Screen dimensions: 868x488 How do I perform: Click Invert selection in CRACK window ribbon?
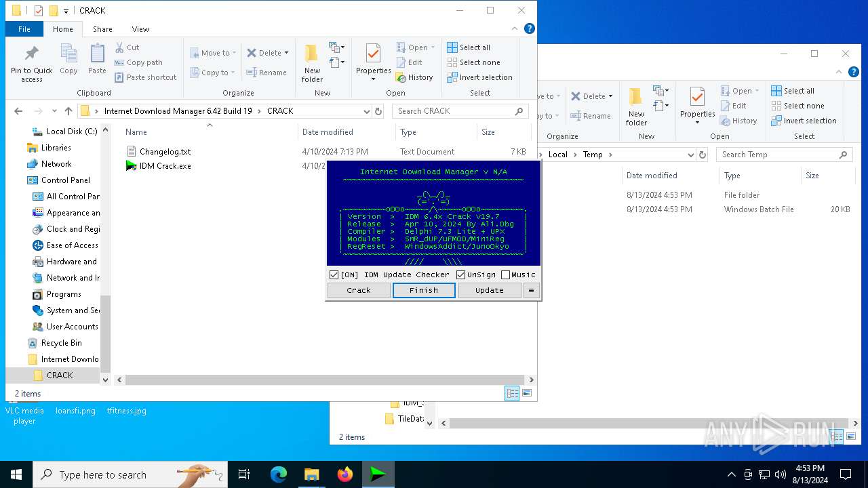(x=479, y=77)
